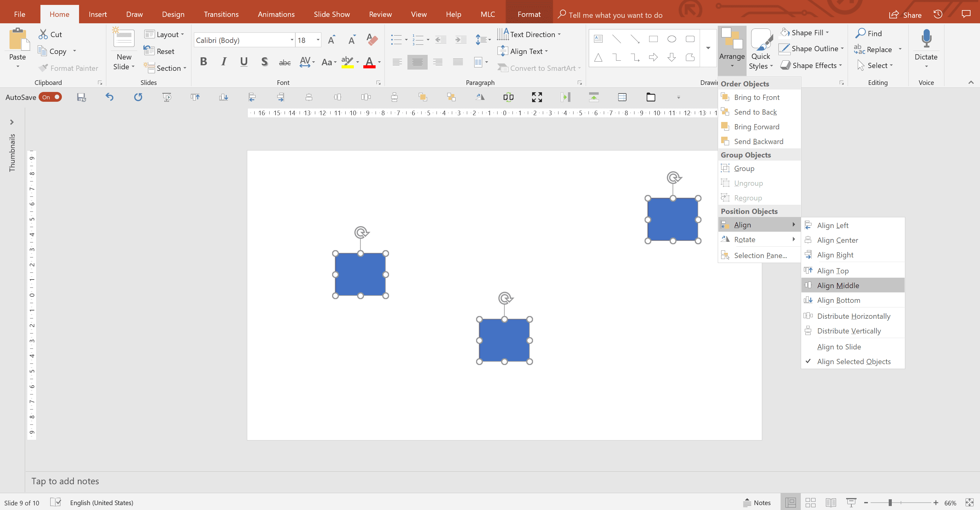Toggle the Notes pane in status bar
The image size is (980, 510).
757,502
